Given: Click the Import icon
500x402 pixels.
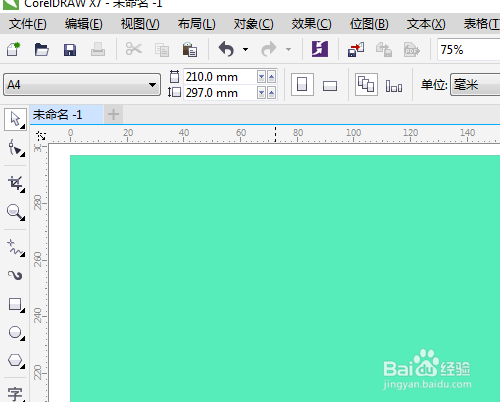Looking at the screenshot, I should [x=356, y=50].
